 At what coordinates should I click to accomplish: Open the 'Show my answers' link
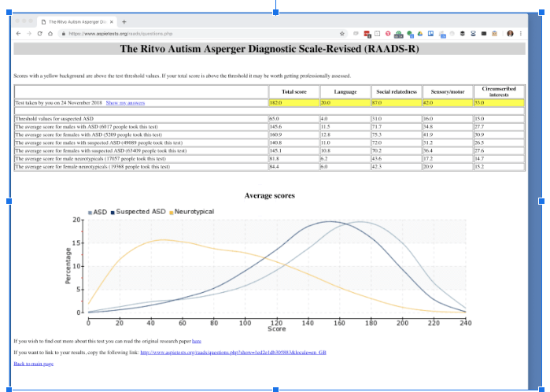(125, 103)
